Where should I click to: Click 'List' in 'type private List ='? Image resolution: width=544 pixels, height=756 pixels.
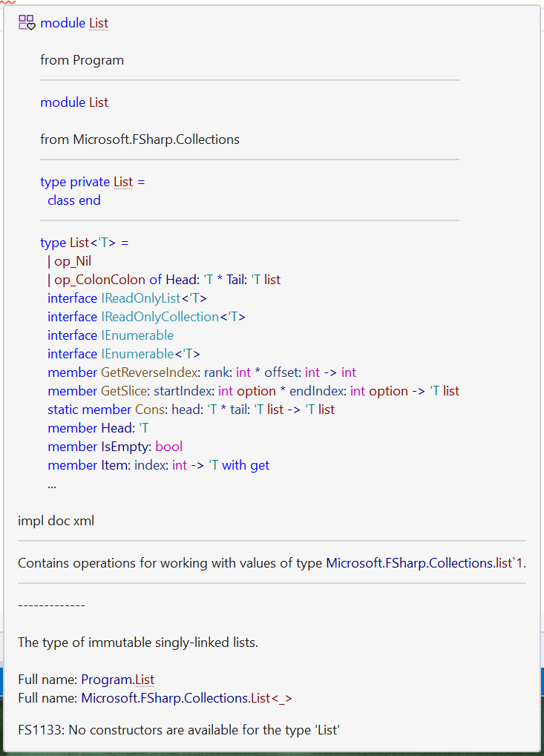click(x=123, y=182)
